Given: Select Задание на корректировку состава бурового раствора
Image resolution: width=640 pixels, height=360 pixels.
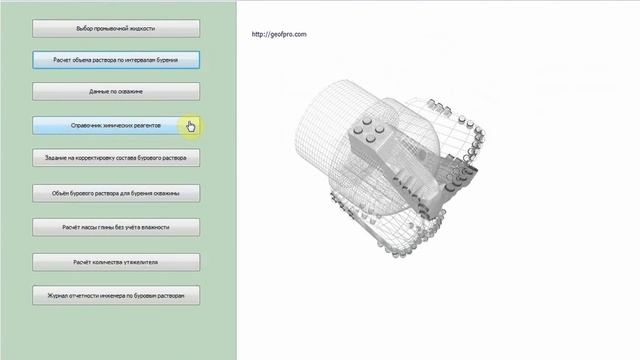Looking at the screenshot, I should coord(116,158).
